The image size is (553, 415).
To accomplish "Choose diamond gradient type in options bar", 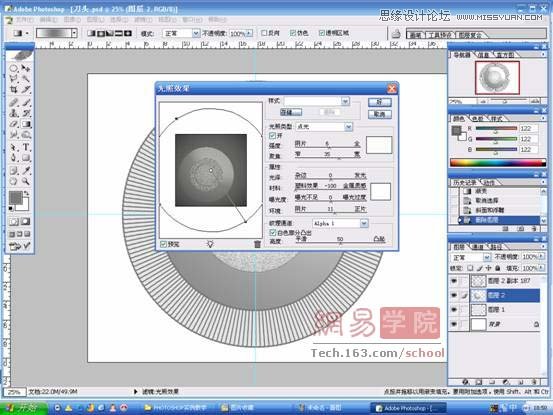I will click(128, 33).
